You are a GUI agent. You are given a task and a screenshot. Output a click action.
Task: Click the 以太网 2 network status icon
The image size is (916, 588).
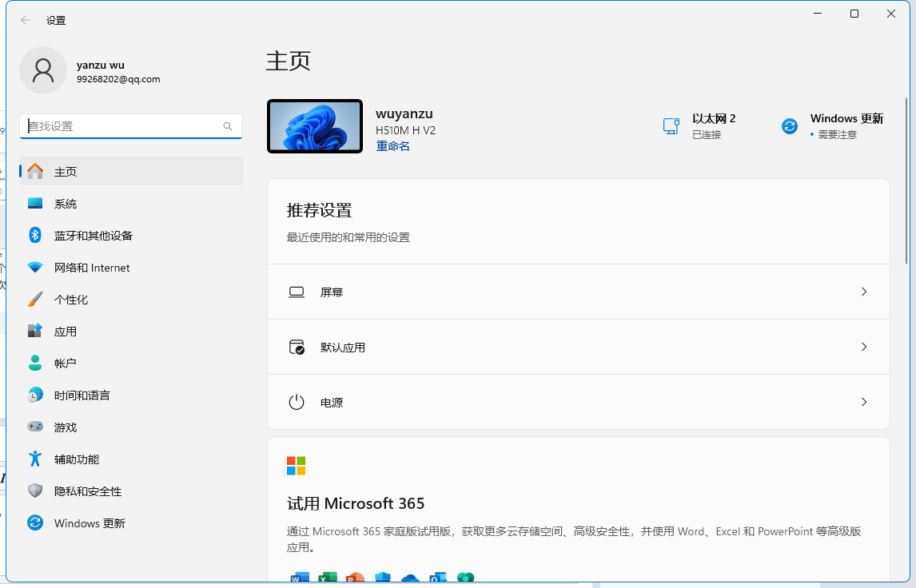[x=671, y=126]
